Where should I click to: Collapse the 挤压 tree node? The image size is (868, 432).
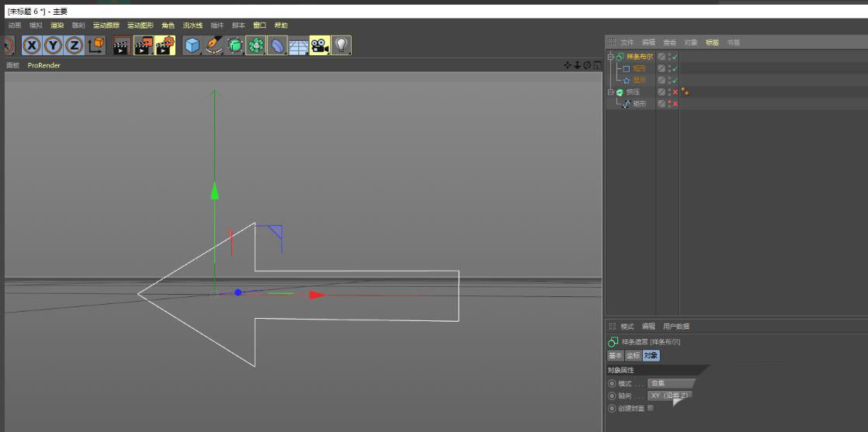click(610, 92)
